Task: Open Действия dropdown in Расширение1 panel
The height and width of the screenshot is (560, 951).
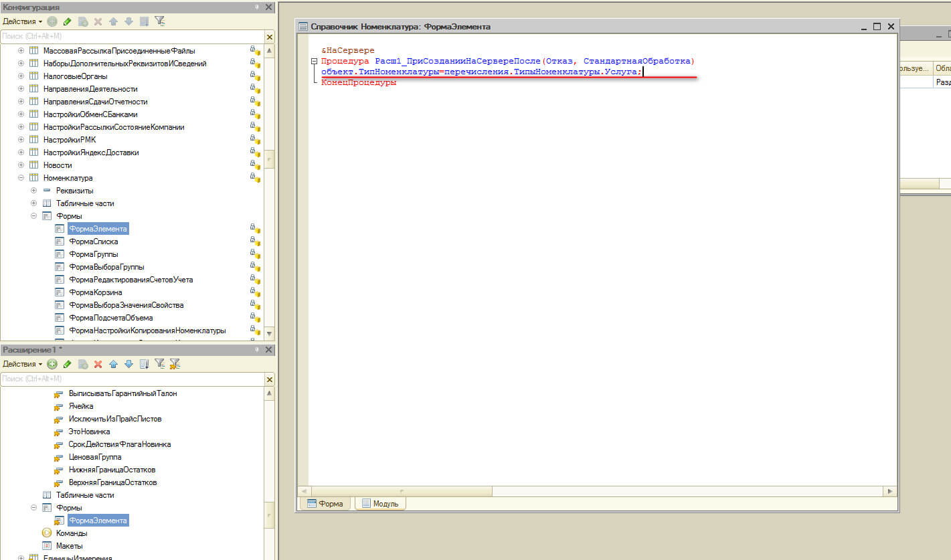Action: [22, 364]
